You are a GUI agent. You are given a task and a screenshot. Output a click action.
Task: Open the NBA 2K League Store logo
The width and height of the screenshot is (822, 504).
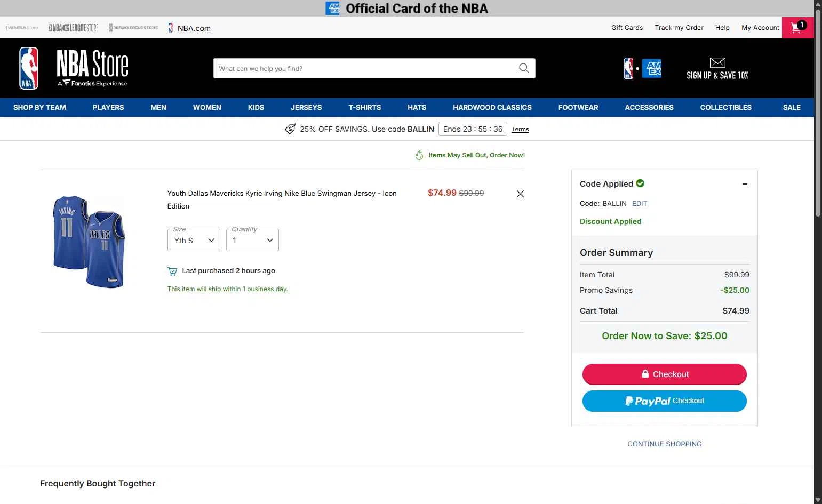point(133,28)
